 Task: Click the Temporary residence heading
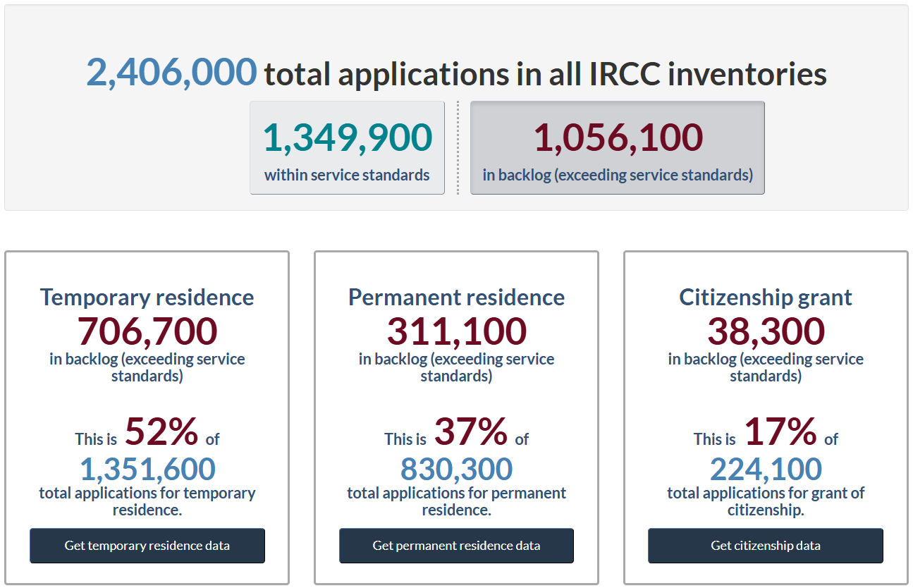[147, 297]
